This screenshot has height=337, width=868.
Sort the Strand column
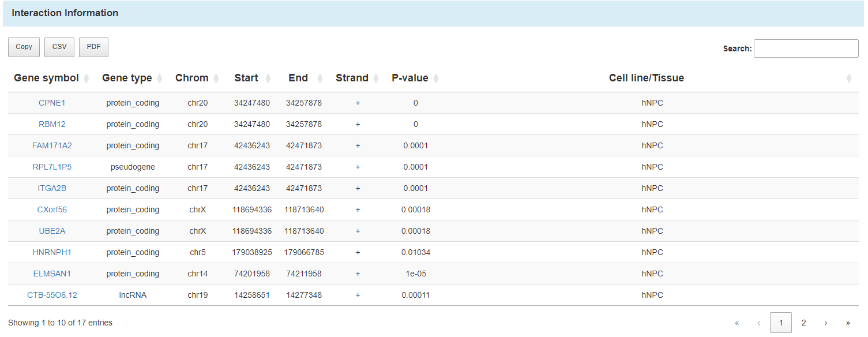tap(358, 78)
